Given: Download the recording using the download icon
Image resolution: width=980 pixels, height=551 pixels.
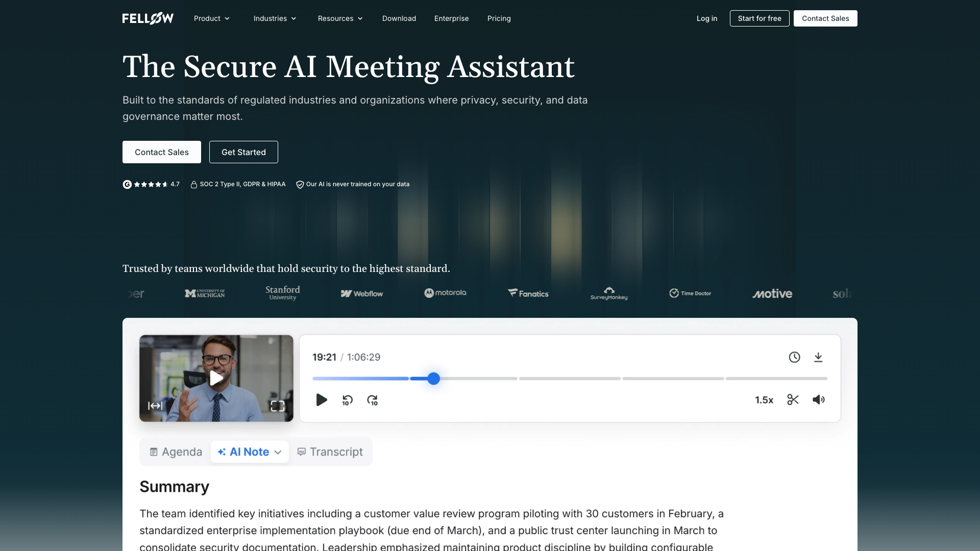Looking at the screenshot, I should [x=818, y=357].
